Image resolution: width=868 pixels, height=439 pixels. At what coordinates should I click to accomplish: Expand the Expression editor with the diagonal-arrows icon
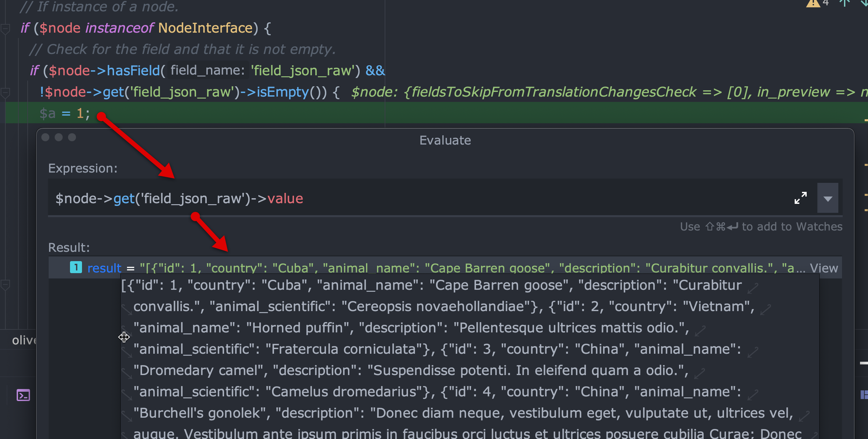click(801, 198)
